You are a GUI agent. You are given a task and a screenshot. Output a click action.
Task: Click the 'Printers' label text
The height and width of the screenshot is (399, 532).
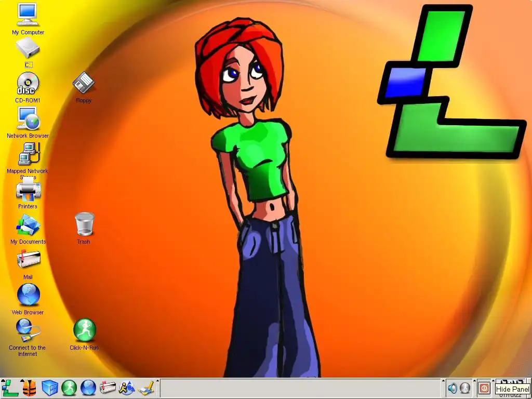coord(28,206)
